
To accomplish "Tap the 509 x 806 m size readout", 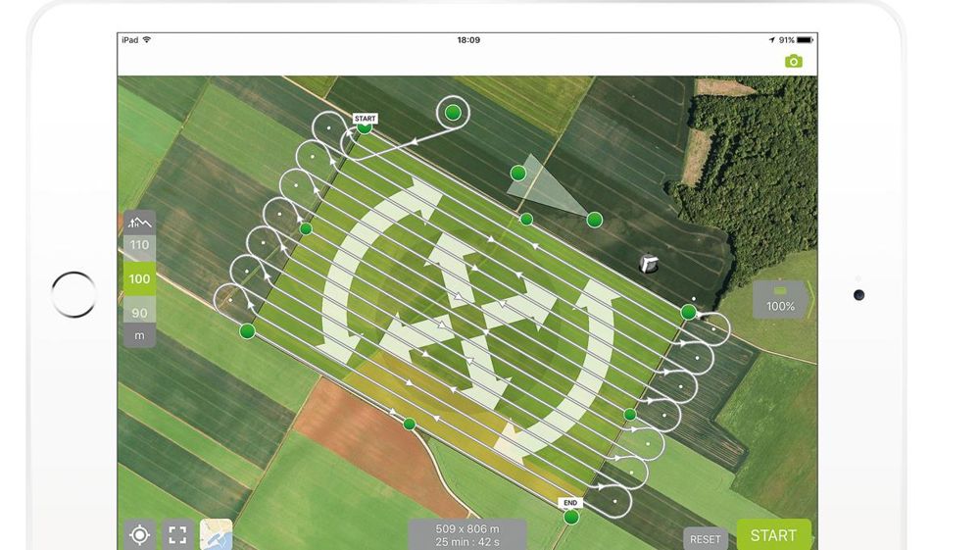I will [467, 528].
